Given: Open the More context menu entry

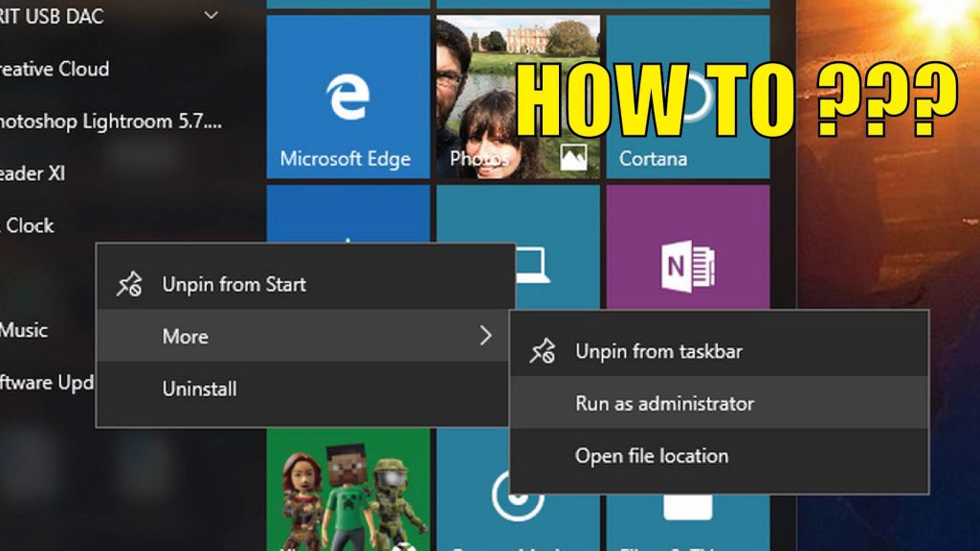Looking at the screenshot, I should coord(186,336).
